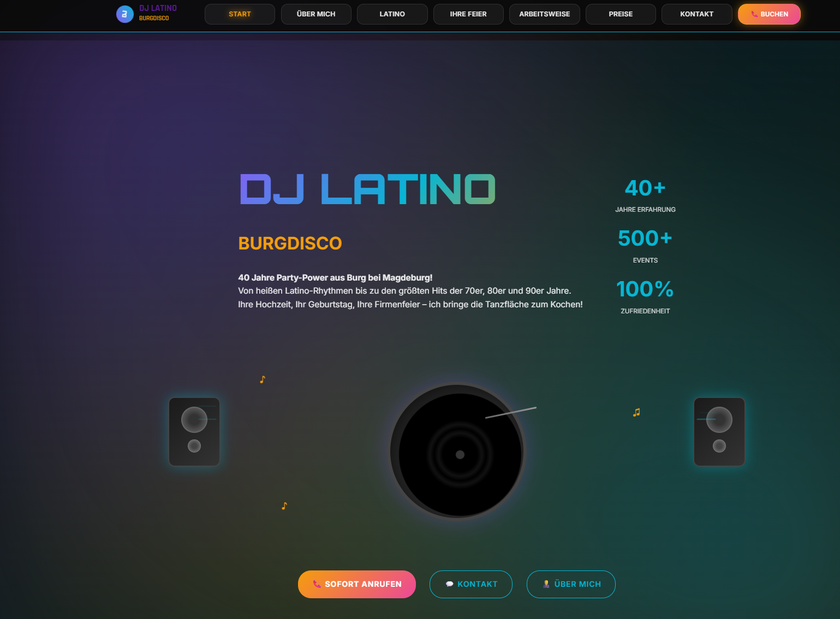Select Latino in the navigation bar
The width and height of the screenshot is (840, 619).
392,14
